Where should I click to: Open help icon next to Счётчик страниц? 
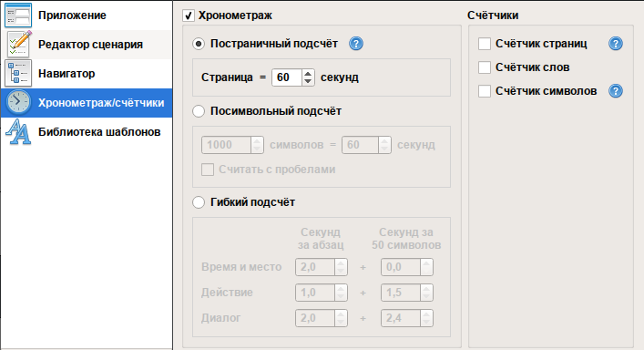[x=616, y=44]
